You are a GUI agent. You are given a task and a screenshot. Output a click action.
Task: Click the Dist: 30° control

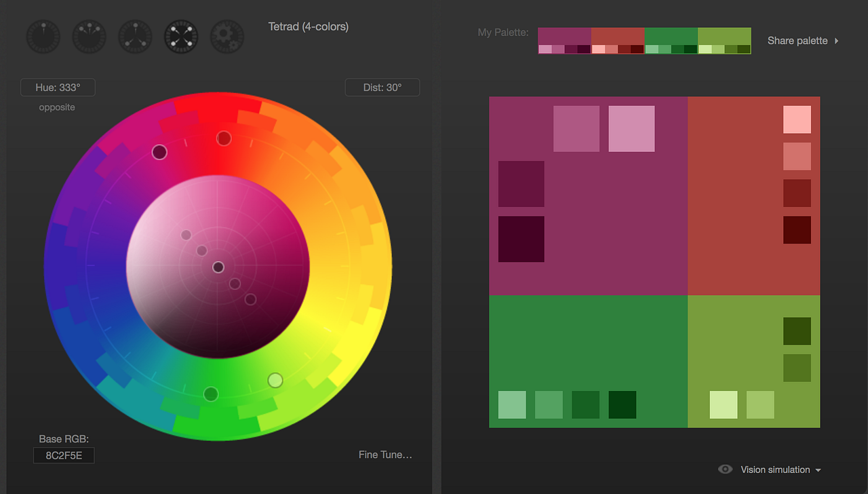[382, 87]
